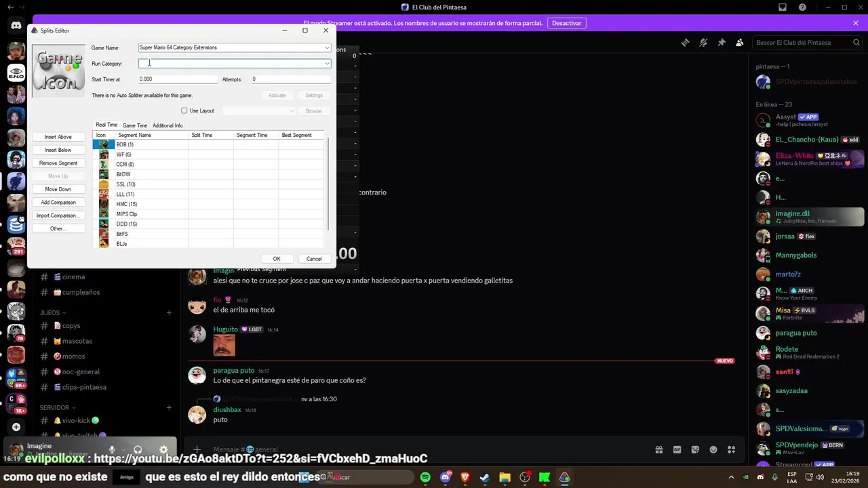Switch to the Additional Info tab
The height and width of the screenshot is (488, 868).
[x=167, y=125]
